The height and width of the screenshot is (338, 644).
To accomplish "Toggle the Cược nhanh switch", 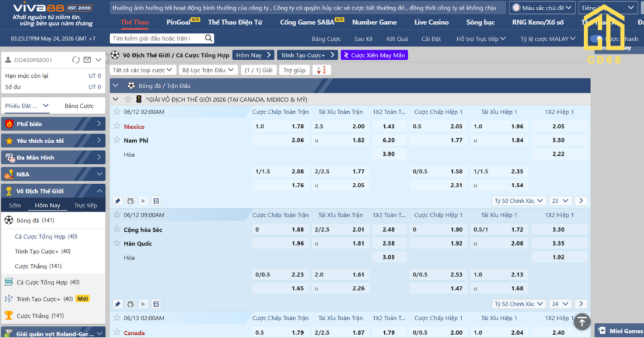I will point(596,38).
